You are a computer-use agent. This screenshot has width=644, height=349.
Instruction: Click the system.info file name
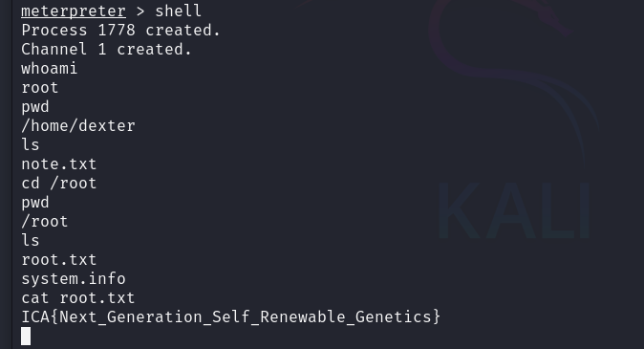click(x=74, y=278)
